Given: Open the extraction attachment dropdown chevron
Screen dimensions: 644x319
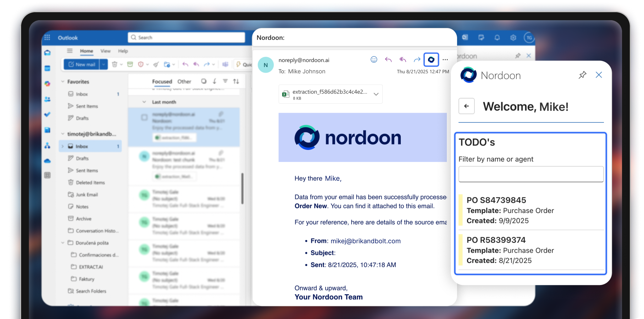Looking at the screenshot, I should [x=376, y=94].
